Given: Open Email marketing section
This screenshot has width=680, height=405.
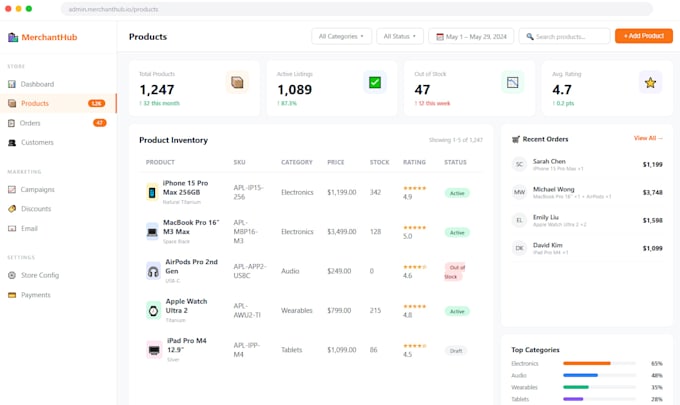Looking at the screenshot, I should [x=58, y=229].
